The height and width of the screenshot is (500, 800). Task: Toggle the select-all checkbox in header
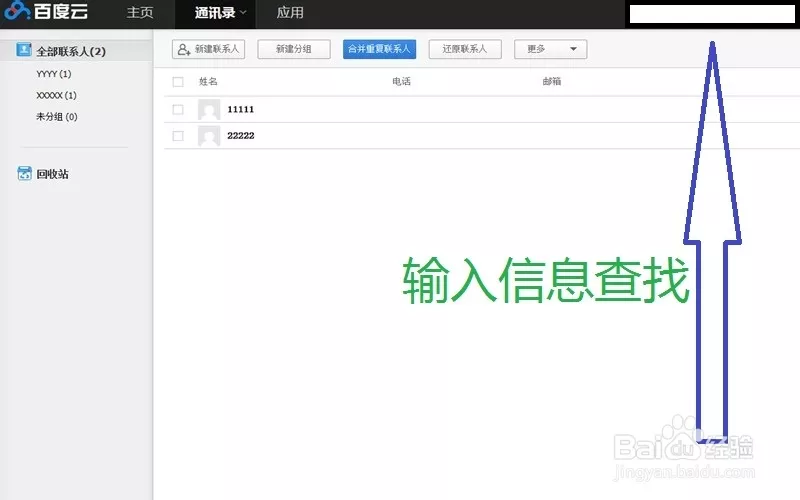point(178,82)
